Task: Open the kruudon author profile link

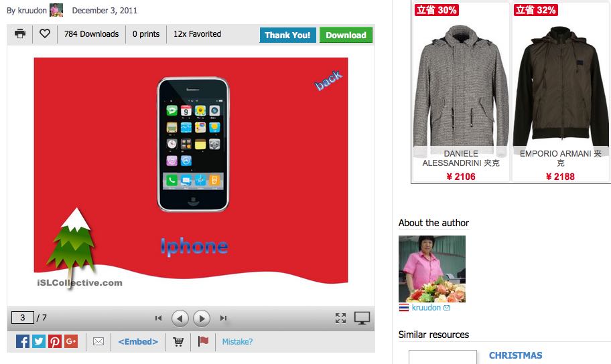Action: tap(426, 308)
